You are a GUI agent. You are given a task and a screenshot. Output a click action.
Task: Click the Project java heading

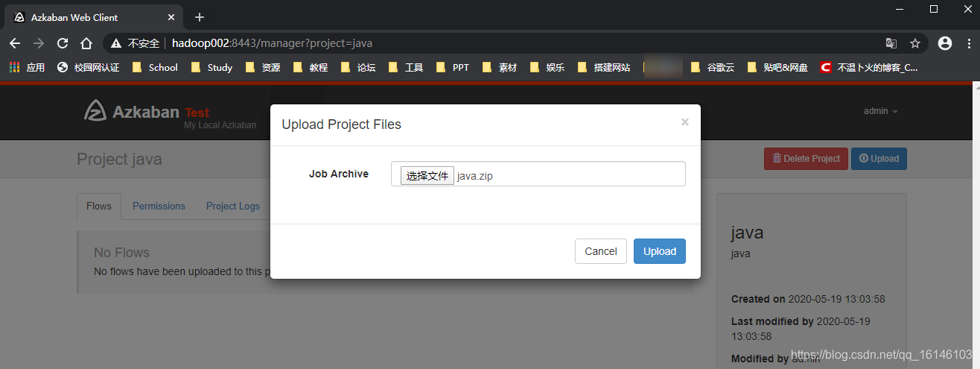(x=119, y=160)
